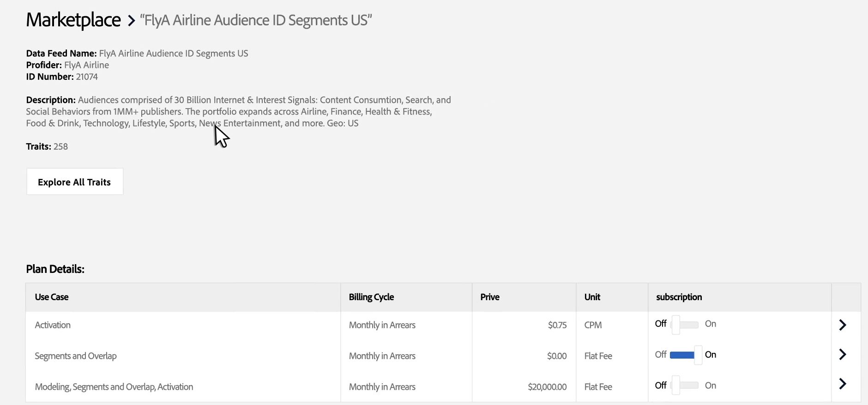
Task: Open the $20,000.00 Modeling plan arrow
Action: pyautogui.click(x=843, y=384)
